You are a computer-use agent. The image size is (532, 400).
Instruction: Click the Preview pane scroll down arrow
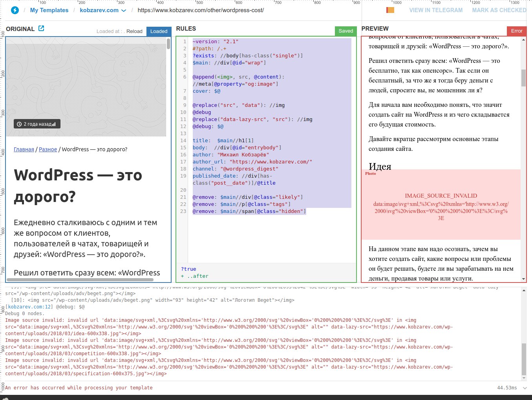pyautogui.click(x=523, y=279)
